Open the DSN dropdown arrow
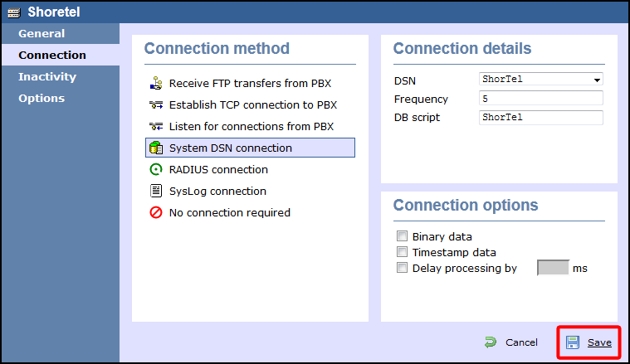The height and width of the screenshot is (364, 630). click(597, 80)
